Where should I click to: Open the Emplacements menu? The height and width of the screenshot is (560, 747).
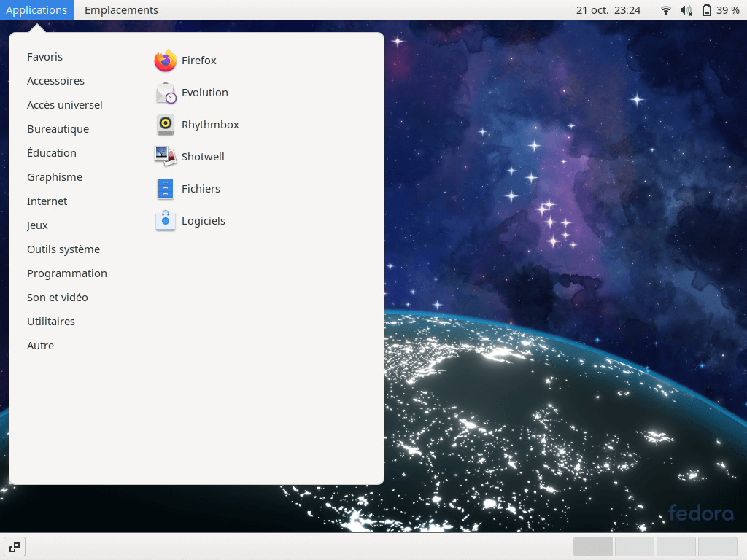121,10
